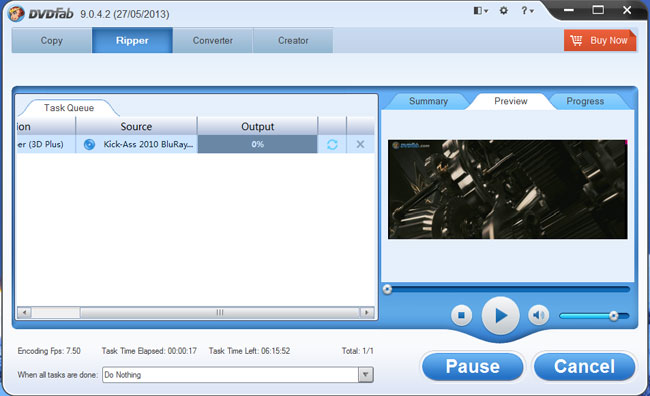Click the 0% output progress bar
Image resolution: width=650 pixels, height=396 pixels.
(x=257, y=144)
